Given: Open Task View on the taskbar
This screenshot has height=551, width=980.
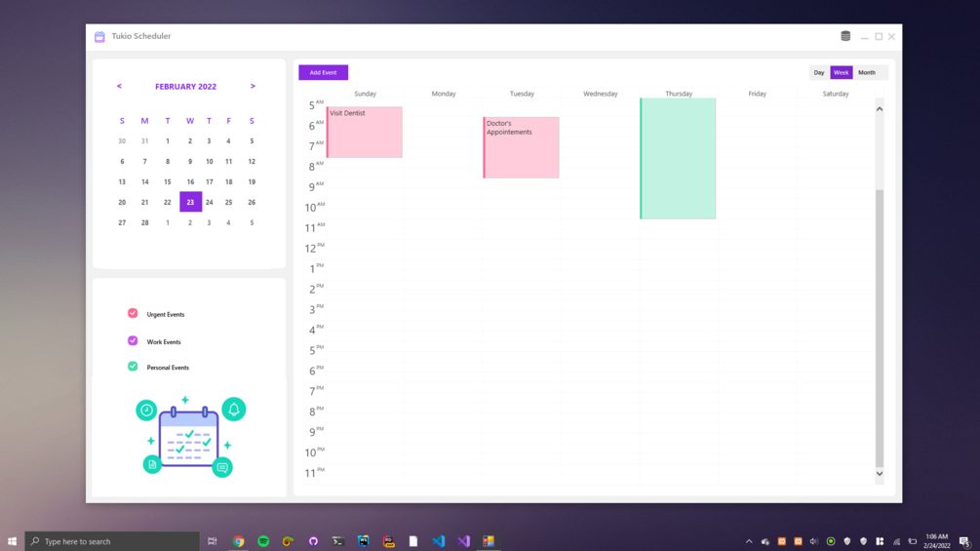Looking at the screenshot, I should coord(213,541).
